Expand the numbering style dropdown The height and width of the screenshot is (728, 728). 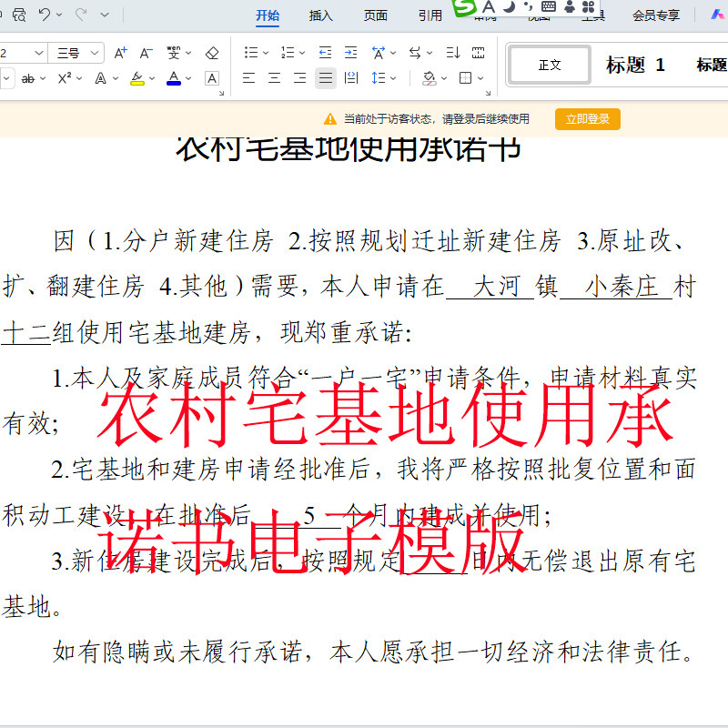click(302, 53)
